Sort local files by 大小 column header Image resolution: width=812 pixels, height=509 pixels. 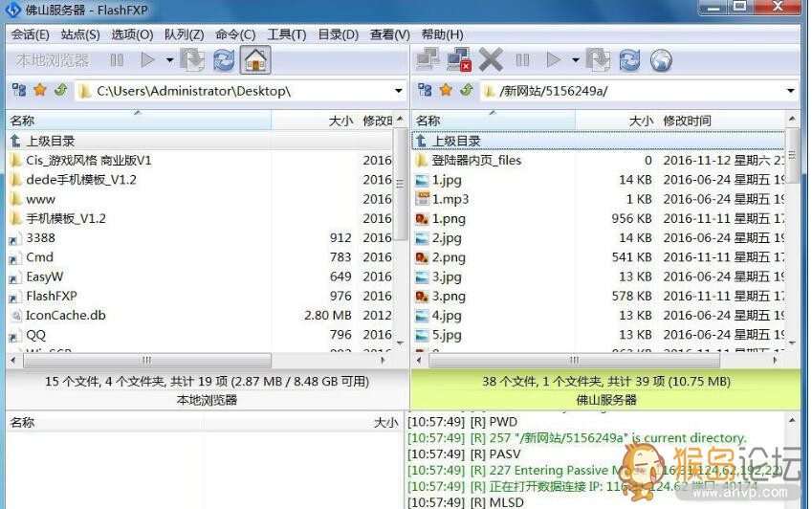(315, 121)
